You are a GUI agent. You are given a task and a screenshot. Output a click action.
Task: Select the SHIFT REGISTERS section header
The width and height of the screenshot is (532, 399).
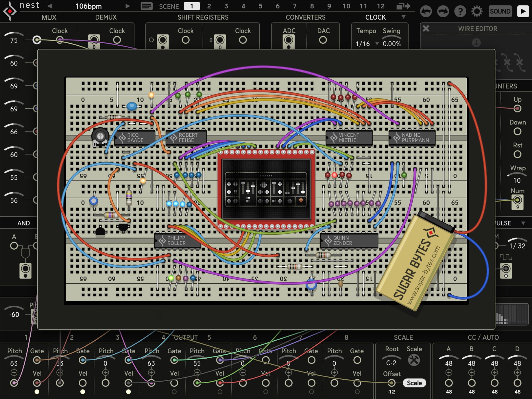204,17
